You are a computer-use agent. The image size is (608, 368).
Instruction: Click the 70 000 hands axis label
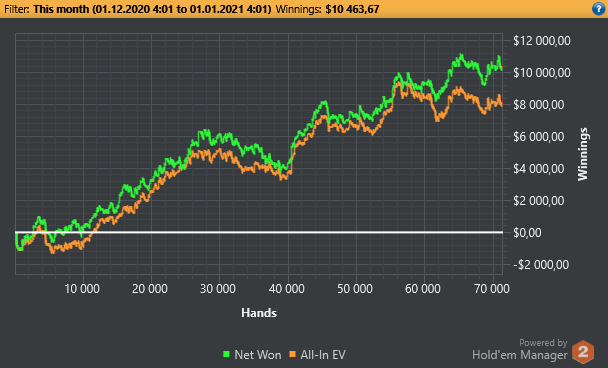coord(492,289)
